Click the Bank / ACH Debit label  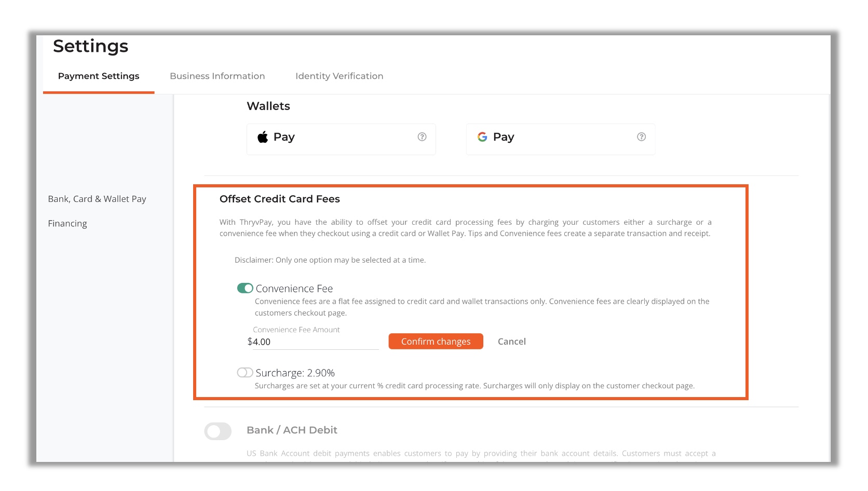(291, 430)
